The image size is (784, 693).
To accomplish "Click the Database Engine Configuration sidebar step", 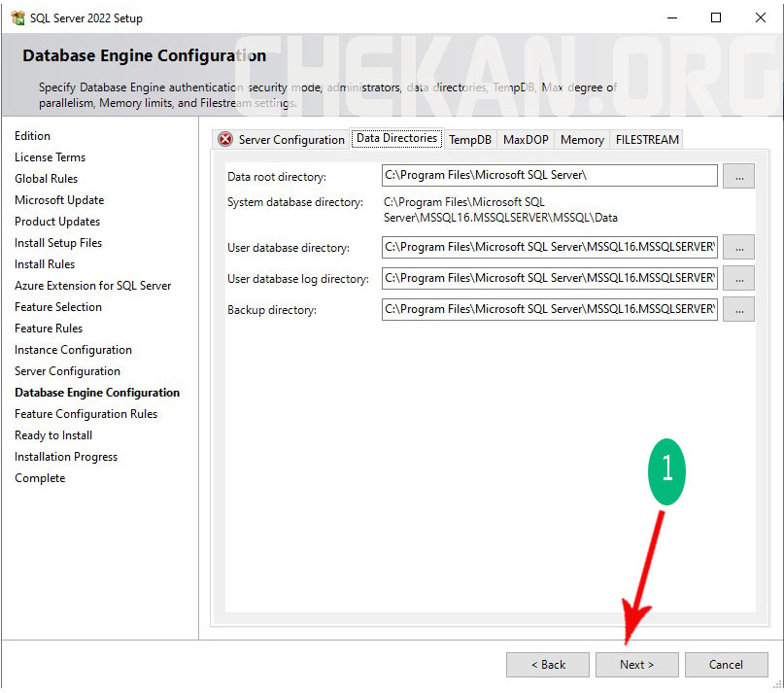I will coord(97,393).
